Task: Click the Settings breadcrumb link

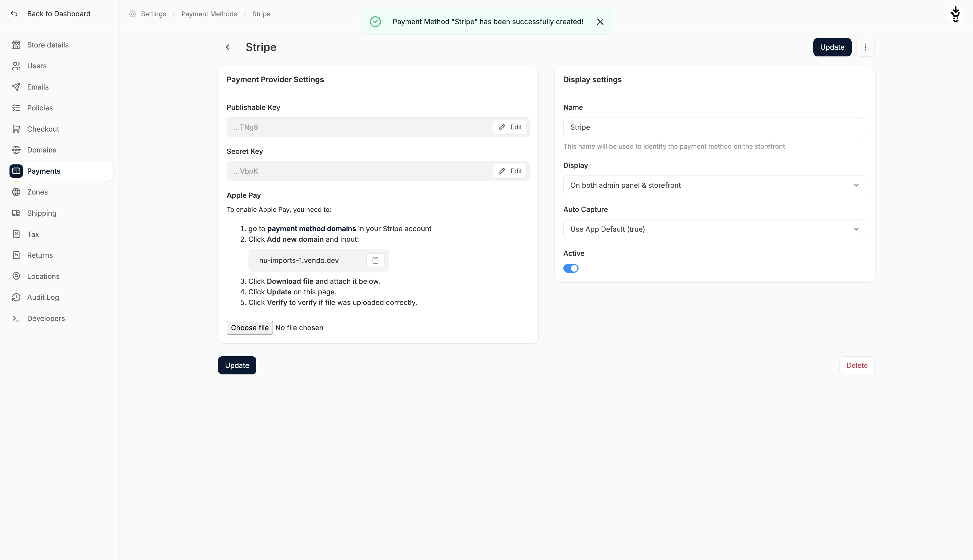Action: pyautogui.click(x=153, y=14)
